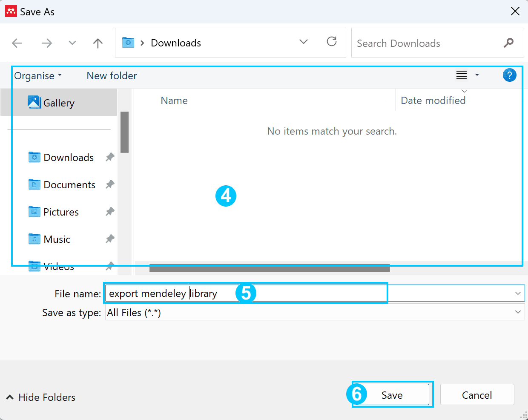Click the Mendeley app icon in title bar

click(x=11, y=11)
